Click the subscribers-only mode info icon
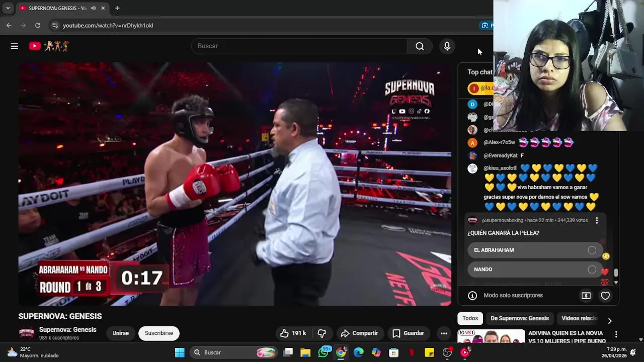This screenshot has width=644, height=362. click(472, 296)
